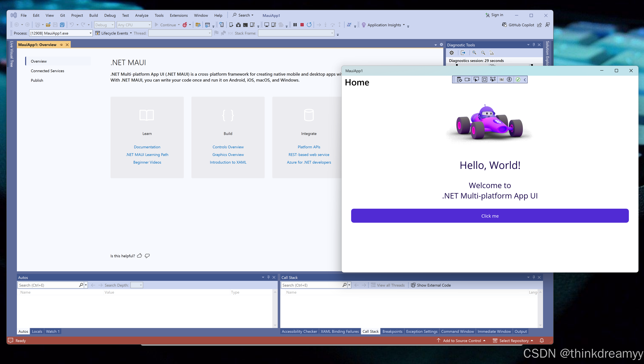
Task: Open Overview tab settings gear icon
Action: click(441, 44)
